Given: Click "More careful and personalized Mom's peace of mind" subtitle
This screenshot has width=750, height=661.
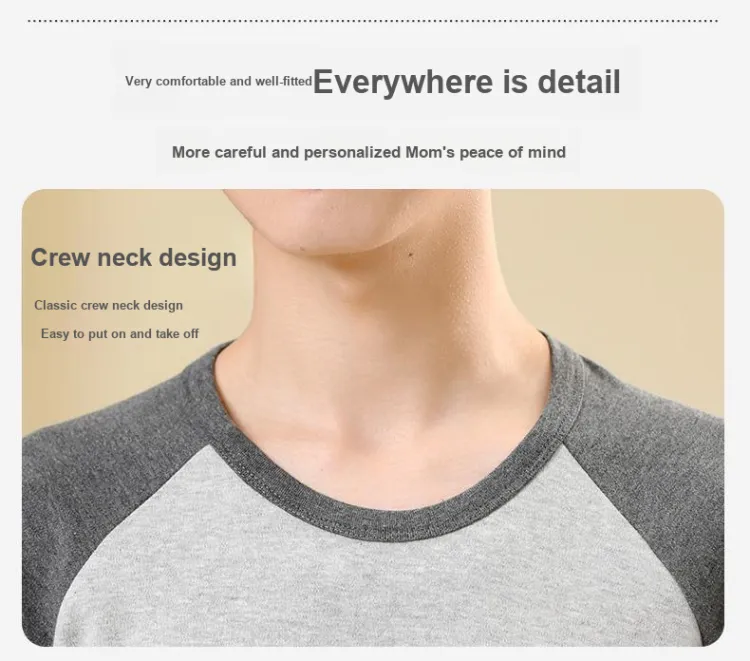Looking at the screenshot, I should [369, 152].
